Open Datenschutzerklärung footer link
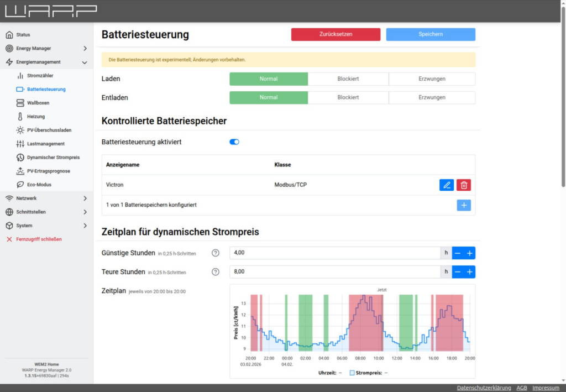 (x=484, y=388)
